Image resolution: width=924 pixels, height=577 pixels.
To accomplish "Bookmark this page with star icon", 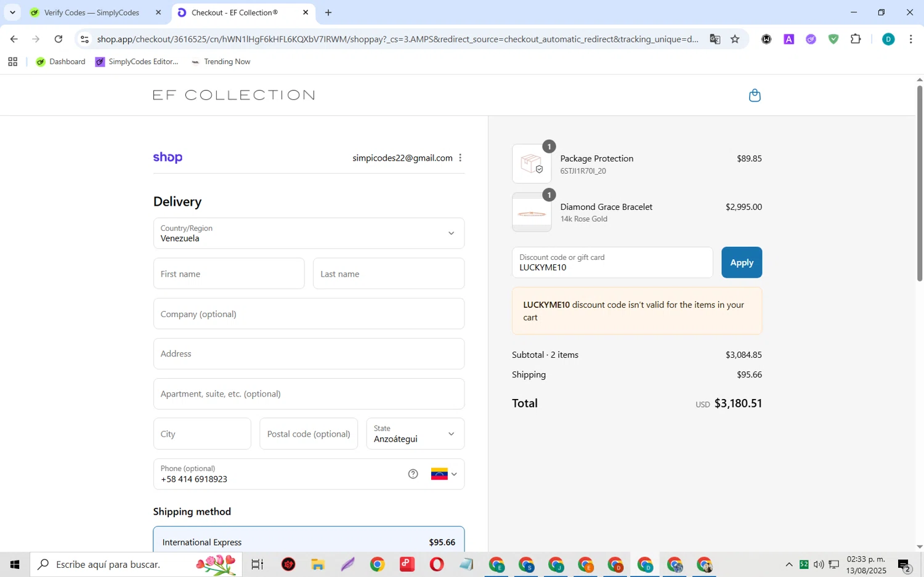I will pyautogui.click(x=735, y=39).
